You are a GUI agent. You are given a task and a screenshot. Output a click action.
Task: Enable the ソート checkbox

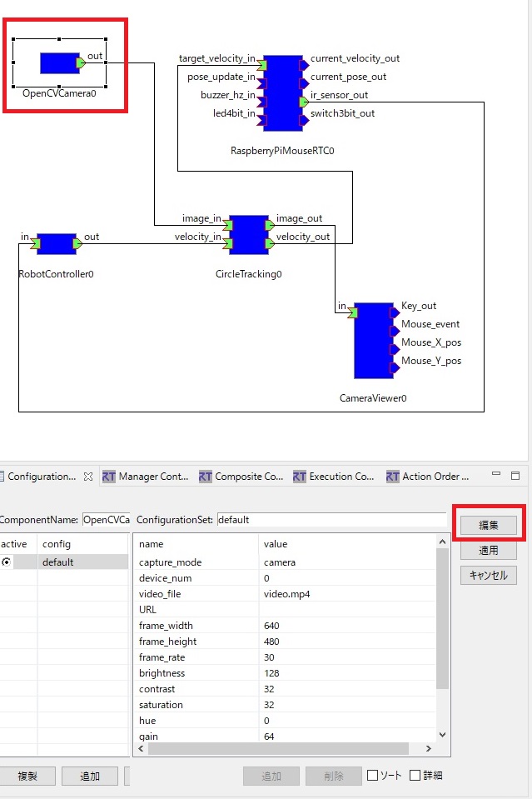point(373,776)
